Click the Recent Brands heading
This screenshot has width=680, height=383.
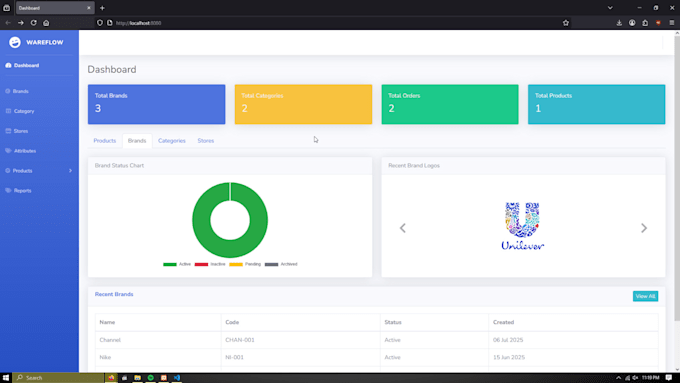point(114,294)
